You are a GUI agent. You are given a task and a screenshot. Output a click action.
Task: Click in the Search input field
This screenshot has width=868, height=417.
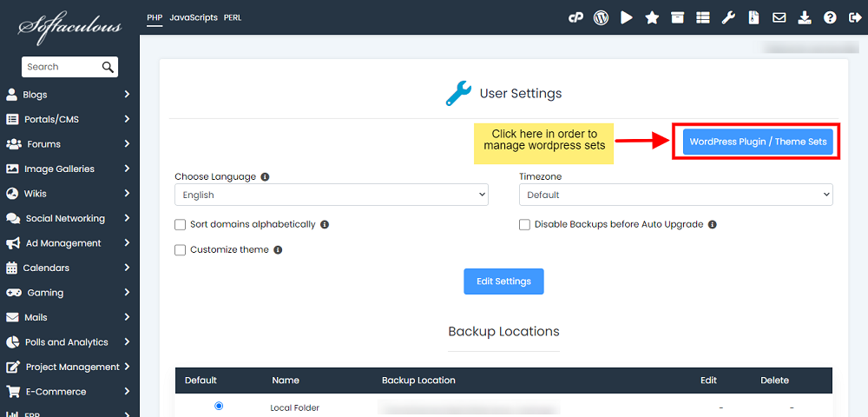point(61,67)
